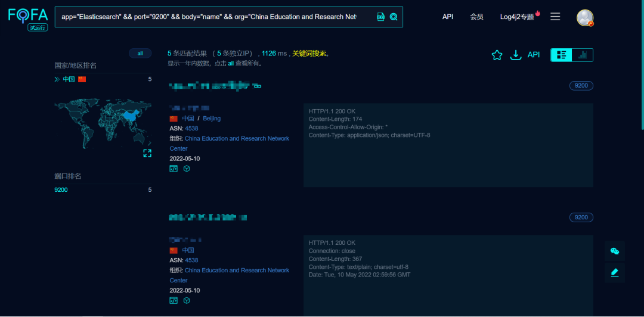Image resolution: width=644 pixels, height=317 pixels.
Task: Click the Date: Tue, 10 May 2022 line
Action: (x=360, y=274)
